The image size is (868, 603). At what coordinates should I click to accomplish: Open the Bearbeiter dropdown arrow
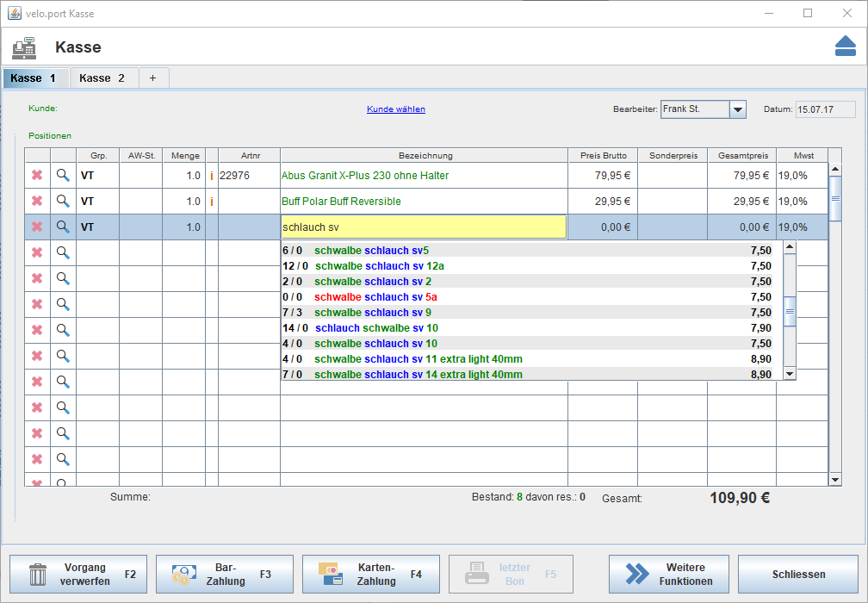coord(738,109)
